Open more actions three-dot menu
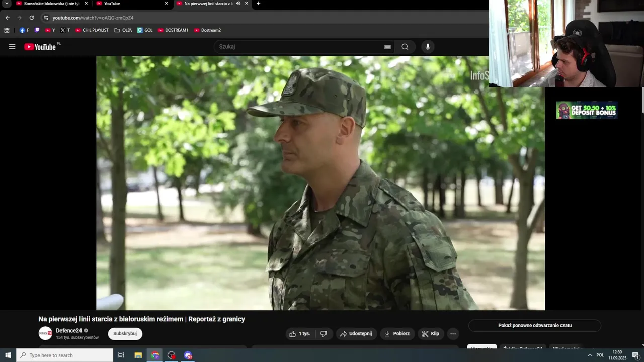The image size is (644, 362). 453,334
